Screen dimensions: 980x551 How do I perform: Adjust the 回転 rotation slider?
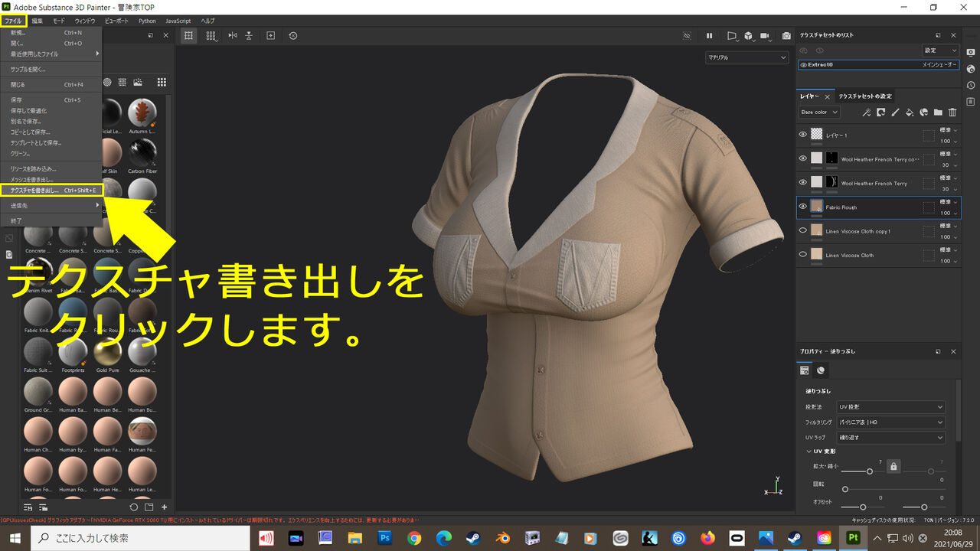pyautogui.click(x=894, y=489)
